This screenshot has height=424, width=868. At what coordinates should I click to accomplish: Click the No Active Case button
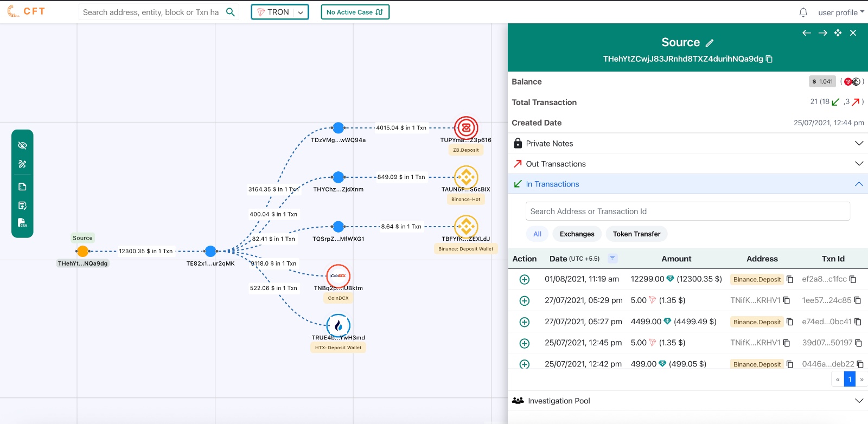click(355, 12)
